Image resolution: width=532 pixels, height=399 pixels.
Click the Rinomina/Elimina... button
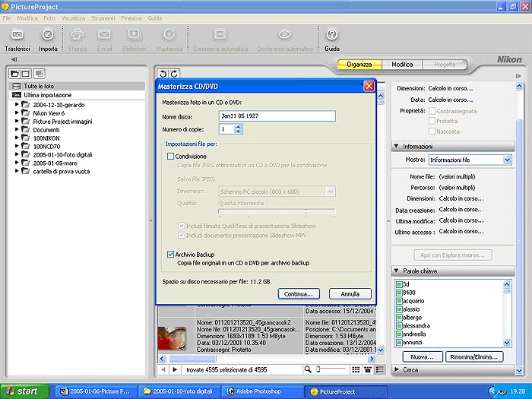tap(474, 357)
